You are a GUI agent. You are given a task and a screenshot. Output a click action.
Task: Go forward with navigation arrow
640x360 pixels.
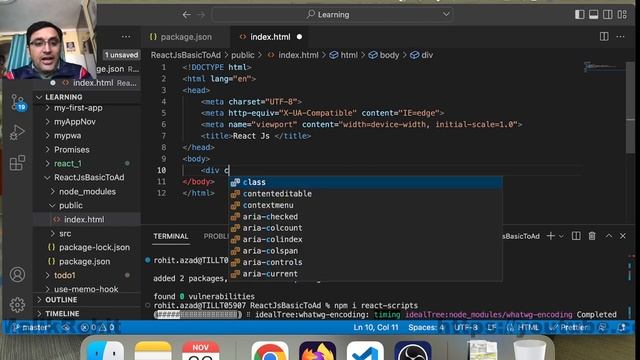tap(201, 15)
